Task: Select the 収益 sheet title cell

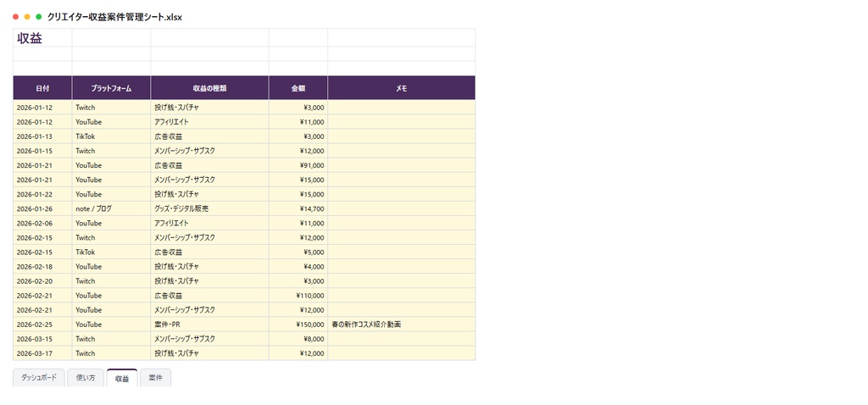Action: 42,38
